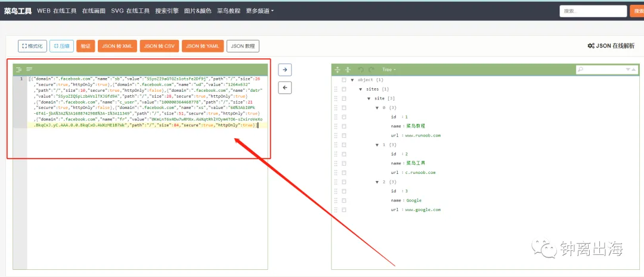This screenshot has width=644, height=277.
Task: Open WEB 在线工具 menu
Action: pyautogui.click(x=57, y=11)
